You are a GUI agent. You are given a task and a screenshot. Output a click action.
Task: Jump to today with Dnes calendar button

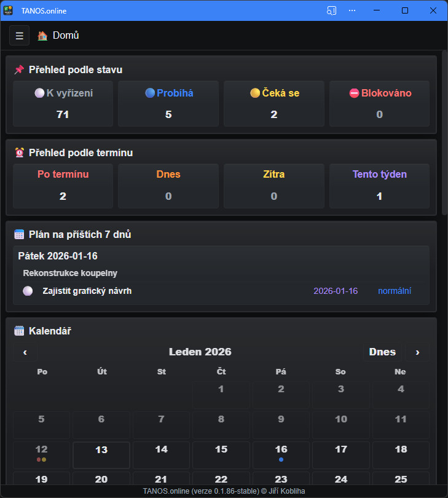coord(382,352)
